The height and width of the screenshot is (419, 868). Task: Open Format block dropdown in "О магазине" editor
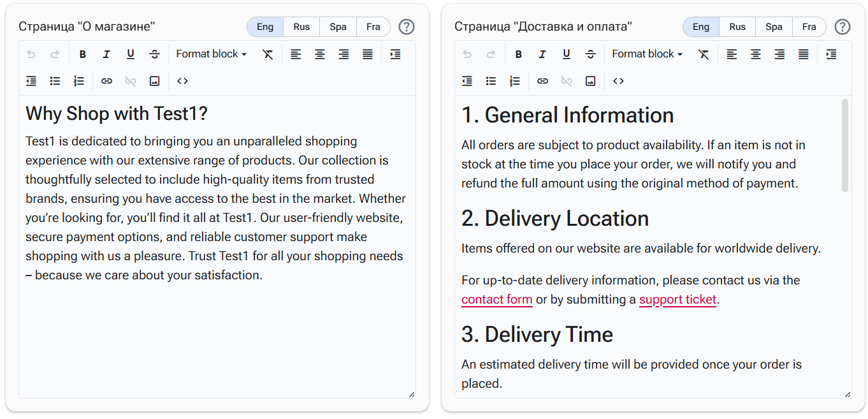[x=211, y=54]
